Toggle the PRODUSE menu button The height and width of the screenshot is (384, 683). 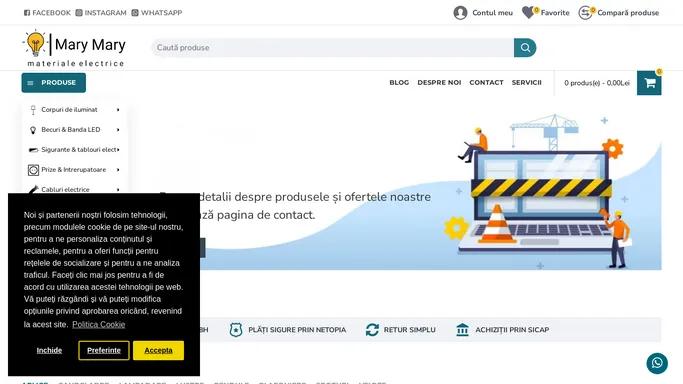click(54, 83)
